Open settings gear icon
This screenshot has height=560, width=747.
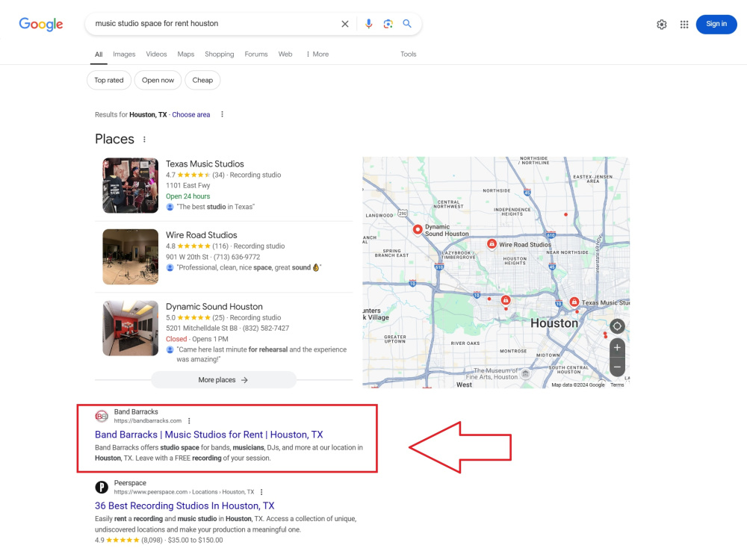(x=662, y=25)
